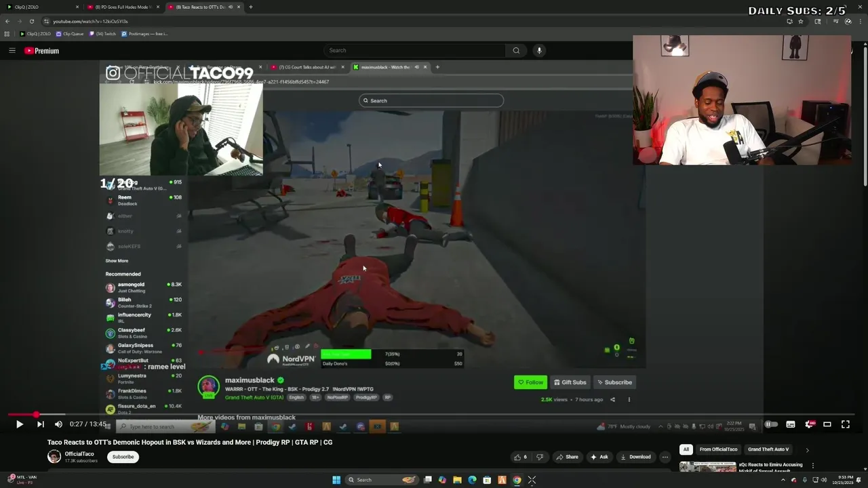868x488 pixels.
Task: Open the ClipQ | ZOLO bookmark
Action: [35, 33]
